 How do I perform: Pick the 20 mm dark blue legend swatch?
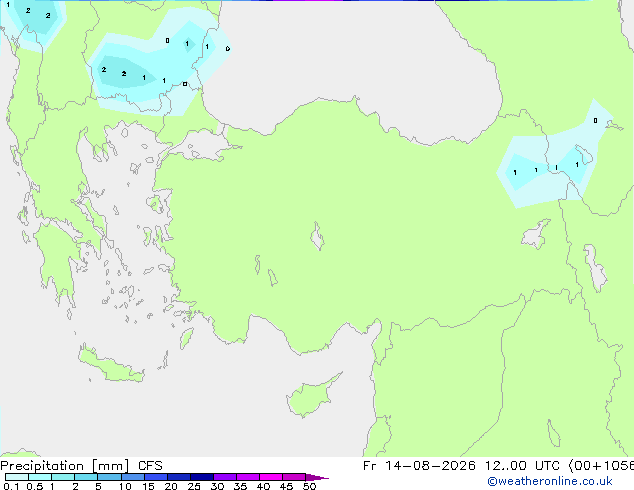179,477
